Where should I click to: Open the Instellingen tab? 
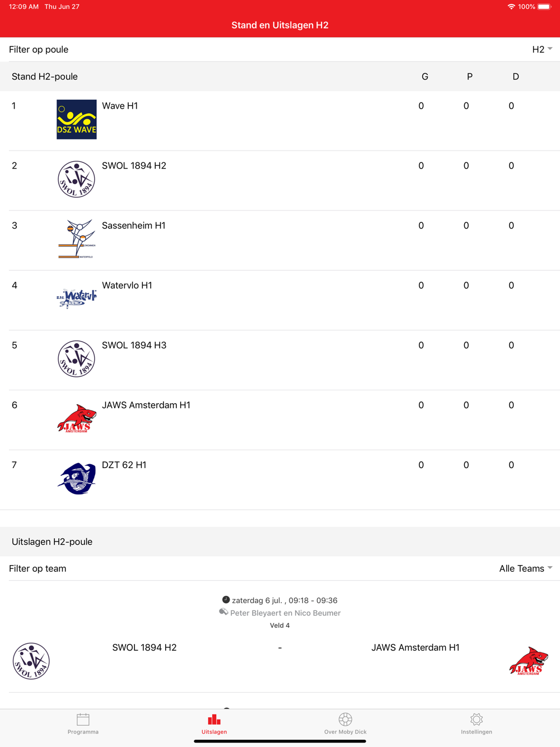pyautogui.click(x=477, y=724)
